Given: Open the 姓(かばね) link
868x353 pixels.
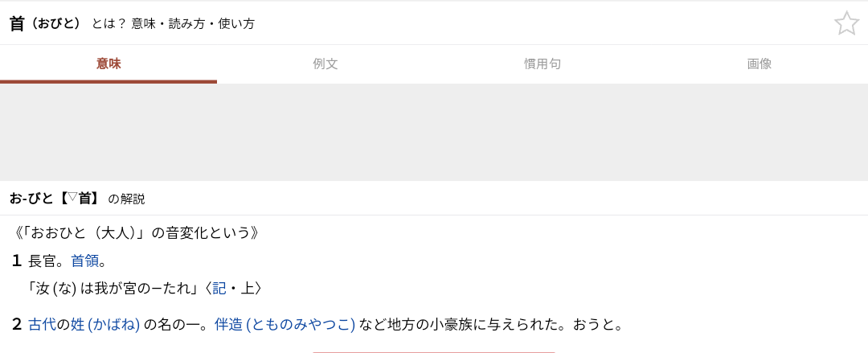Looking at the screenshot, I should click(105, 325).
